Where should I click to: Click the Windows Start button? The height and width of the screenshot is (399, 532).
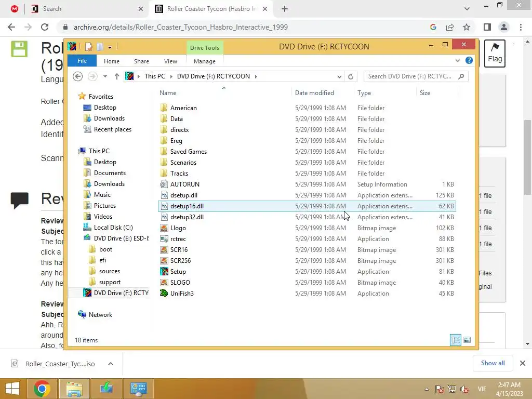coord(12,389)
